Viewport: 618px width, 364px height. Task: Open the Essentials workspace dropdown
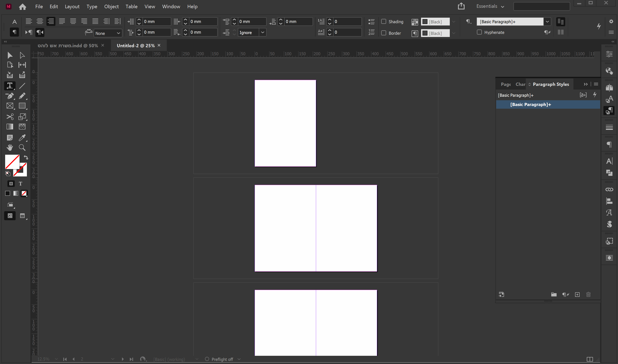click(x=490, y=6)
